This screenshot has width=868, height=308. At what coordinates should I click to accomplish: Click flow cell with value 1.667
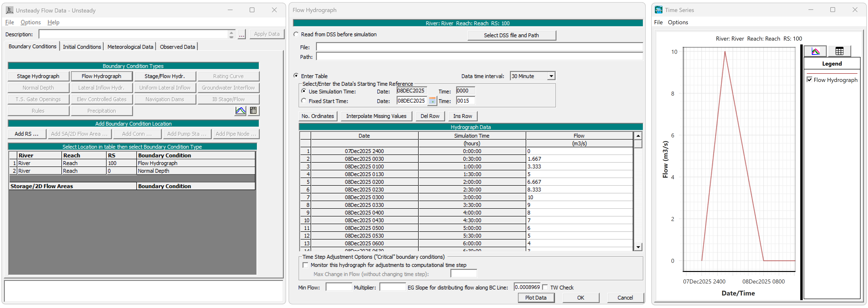[x=579, y=159]
